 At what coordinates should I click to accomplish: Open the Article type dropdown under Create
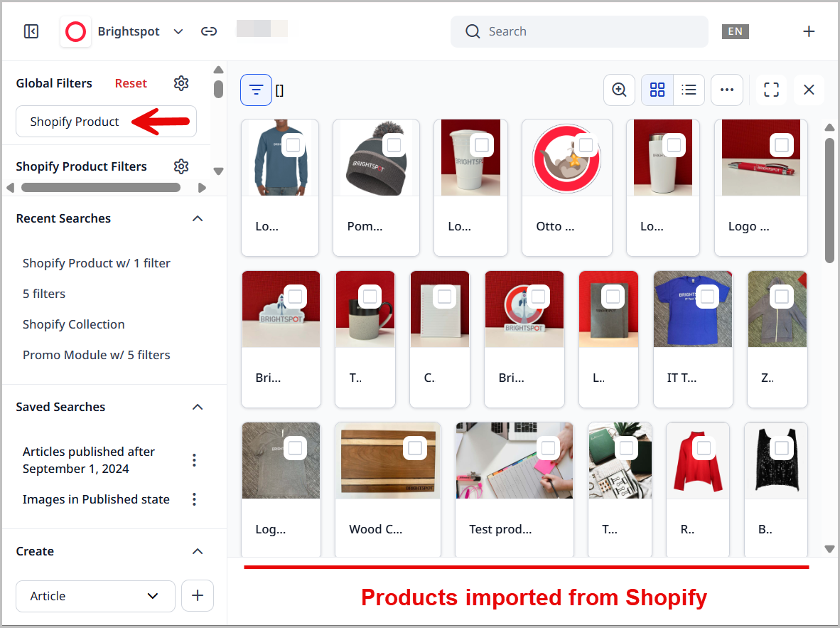tap(95, 596)
